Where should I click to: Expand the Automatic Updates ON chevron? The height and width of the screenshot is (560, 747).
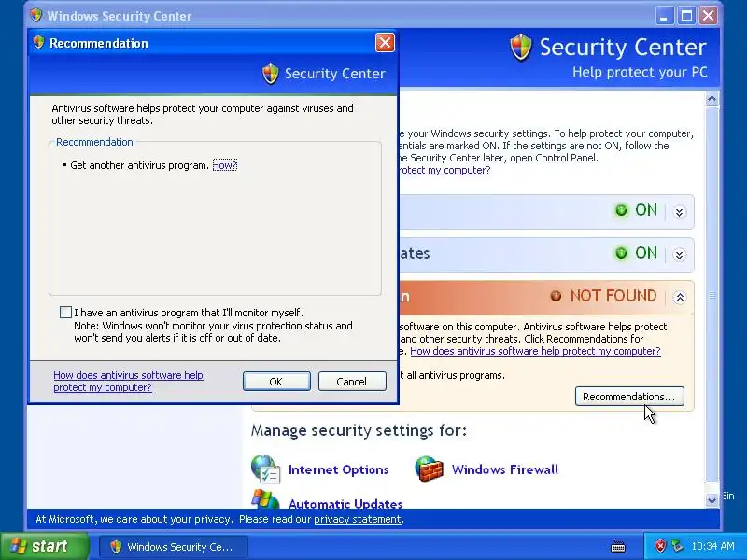(x=680, y=255)
